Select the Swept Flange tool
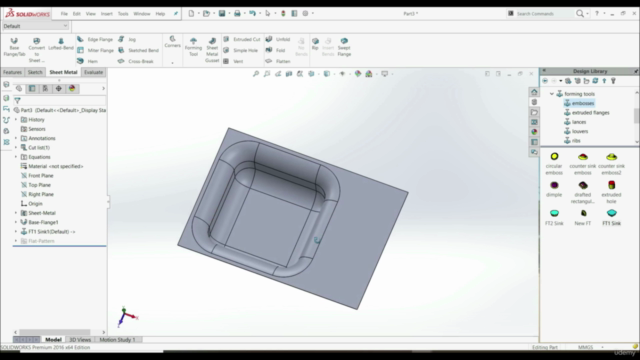Screen dimensions: 640x360 pyautogui.click(x=344, y=47)
